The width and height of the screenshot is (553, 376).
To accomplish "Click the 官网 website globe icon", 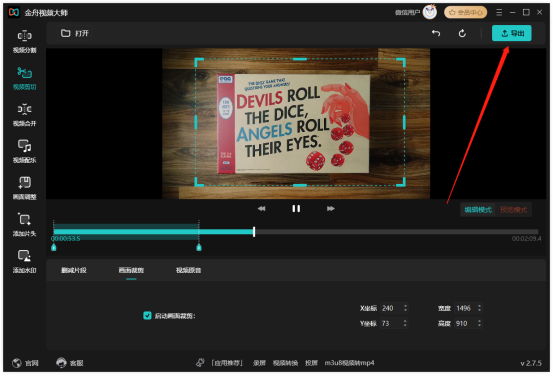I will pos(17,363).
